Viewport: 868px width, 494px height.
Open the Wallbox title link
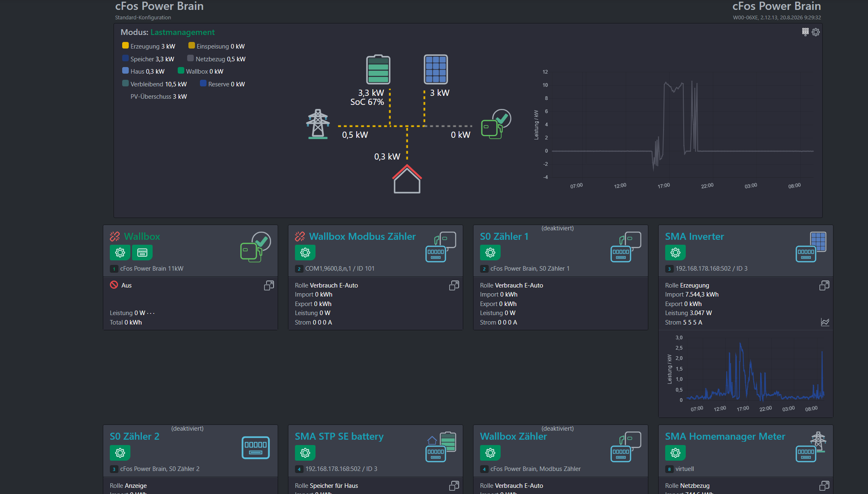[x=142, y=237]
